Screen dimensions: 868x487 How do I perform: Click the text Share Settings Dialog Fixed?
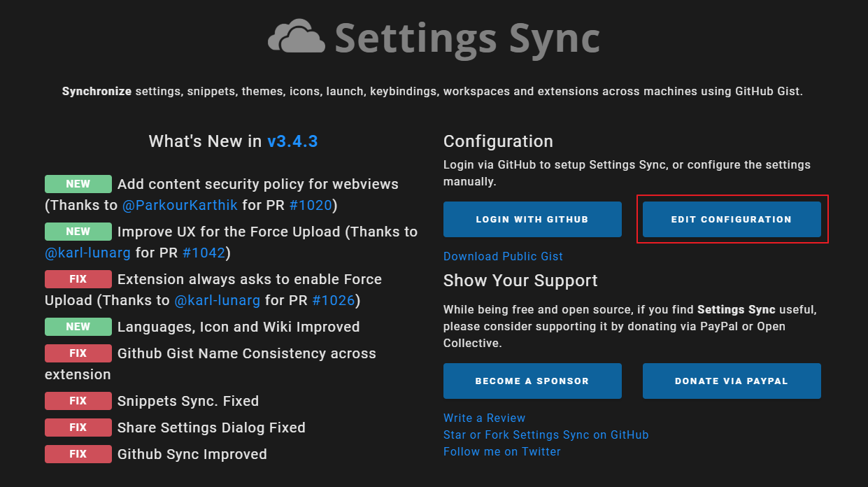pyautogui.click(x=211, y=428)
